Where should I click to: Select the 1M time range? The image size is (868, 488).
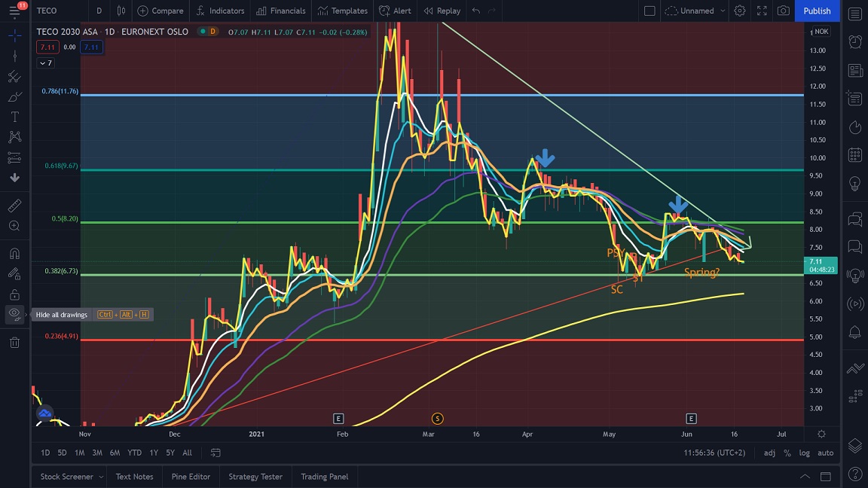tap(80, 453)
